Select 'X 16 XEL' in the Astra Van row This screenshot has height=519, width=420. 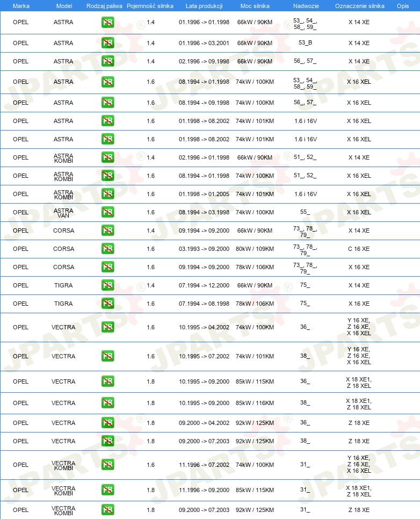coord(359,212)
